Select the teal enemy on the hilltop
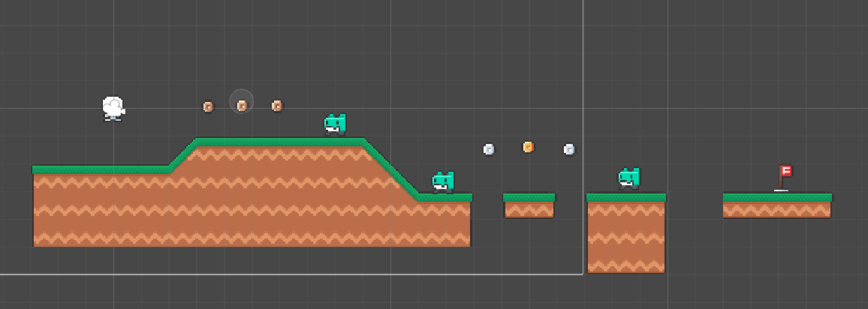 335,124
